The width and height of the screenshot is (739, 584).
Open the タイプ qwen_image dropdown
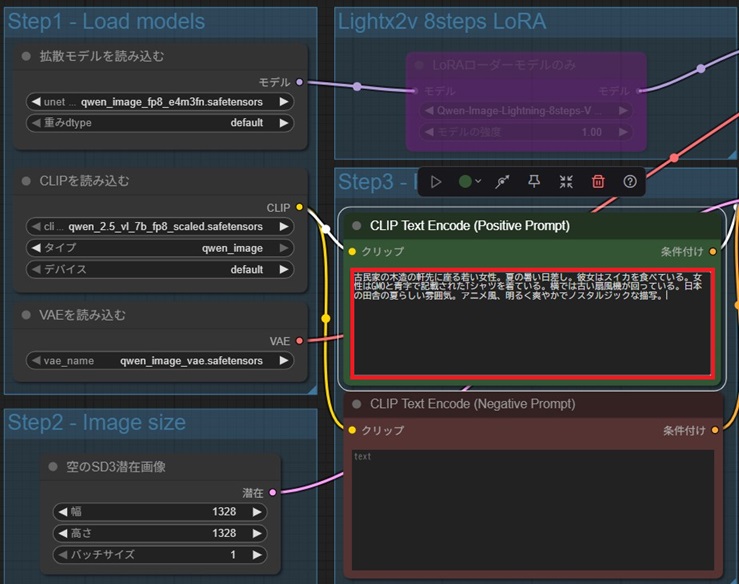tap(160, 248)
